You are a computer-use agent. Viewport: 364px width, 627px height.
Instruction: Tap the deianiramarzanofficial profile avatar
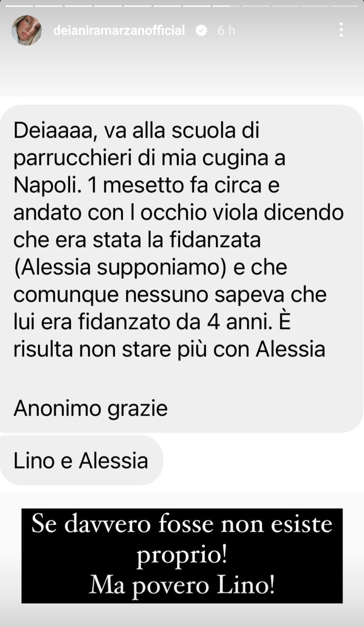(27, 30)
